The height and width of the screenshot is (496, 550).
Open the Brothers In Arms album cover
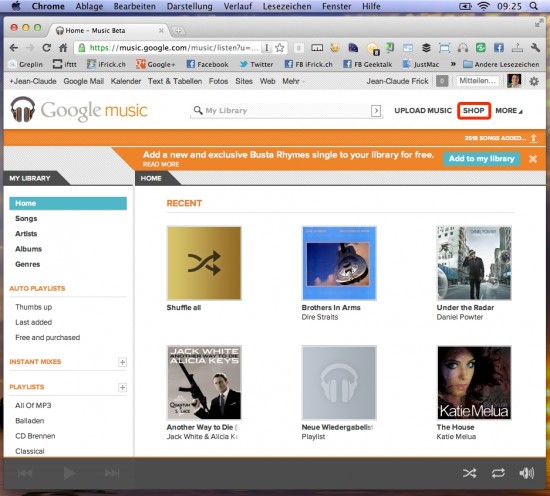click(339, 263)
